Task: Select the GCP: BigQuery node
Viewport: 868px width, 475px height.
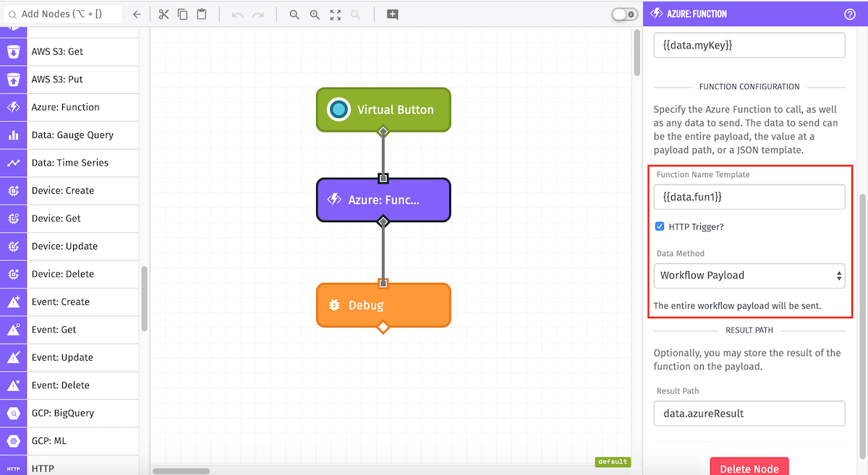Action: pos(69,414)
